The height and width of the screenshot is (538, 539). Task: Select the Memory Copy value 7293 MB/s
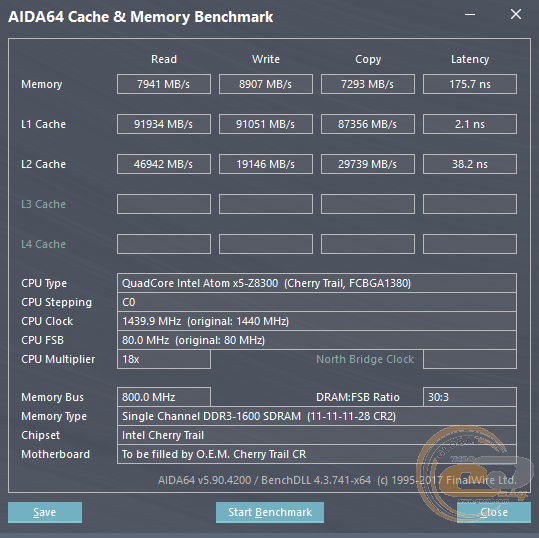click(x=368, y=84)
